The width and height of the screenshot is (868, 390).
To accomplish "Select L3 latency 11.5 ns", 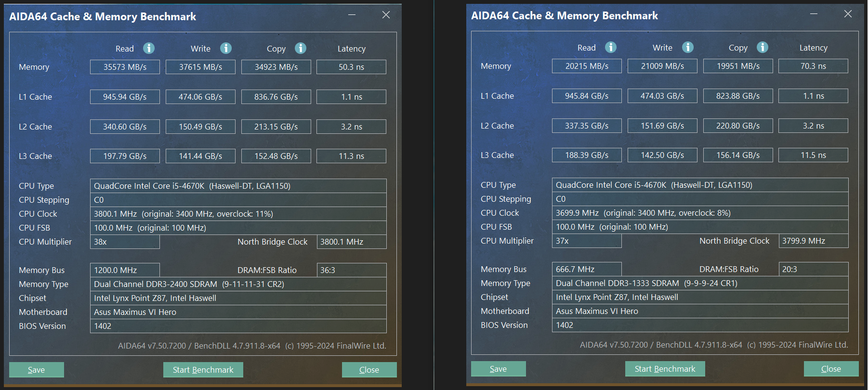I will (x=813, y=155).
